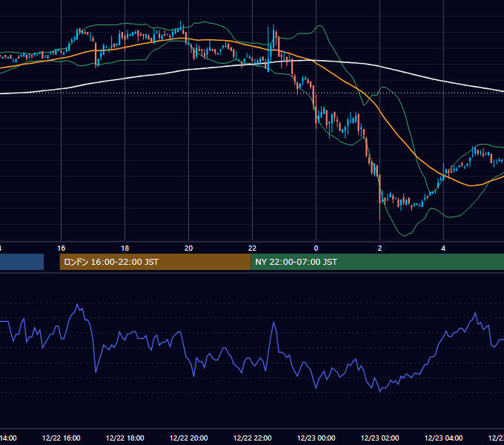Click the 12/22 18:00 timestamp label
The width and height of the screenshot is (504, 445).
click(x=125, y=438)
